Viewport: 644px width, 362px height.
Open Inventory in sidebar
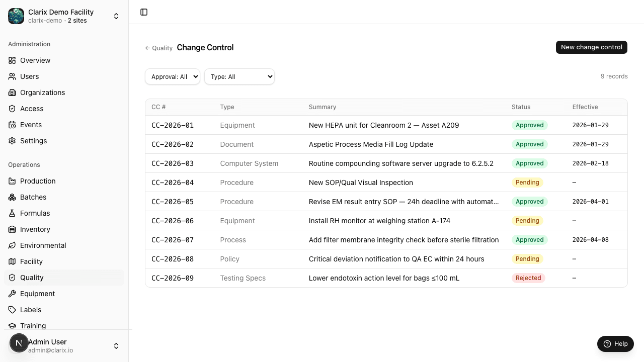64,229
